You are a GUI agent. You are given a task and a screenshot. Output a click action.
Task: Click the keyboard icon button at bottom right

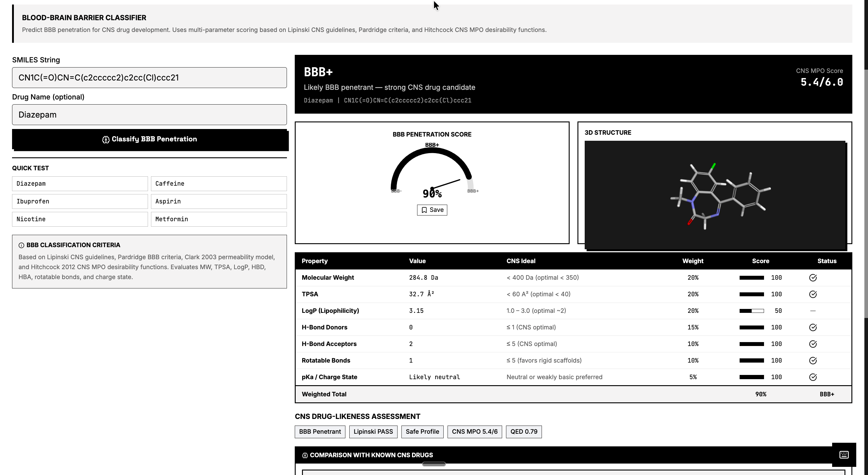[x=844, y=455]
